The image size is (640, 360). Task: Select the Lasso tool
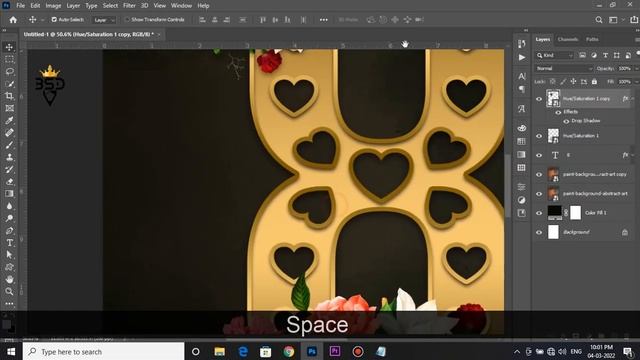9,71
